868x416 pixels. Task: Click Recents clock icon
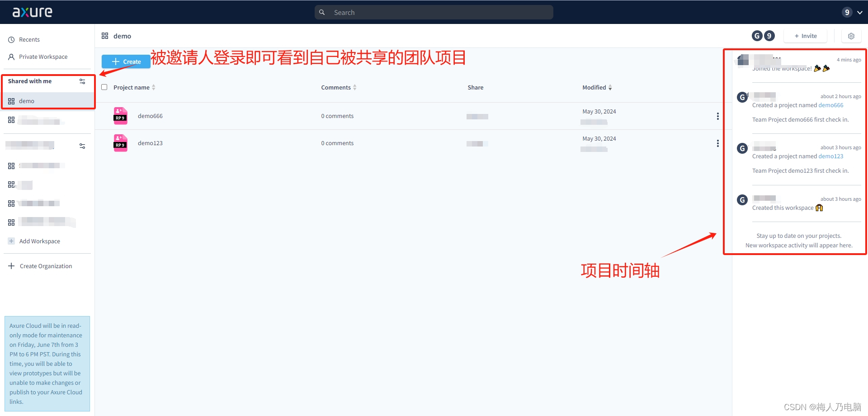11,40
